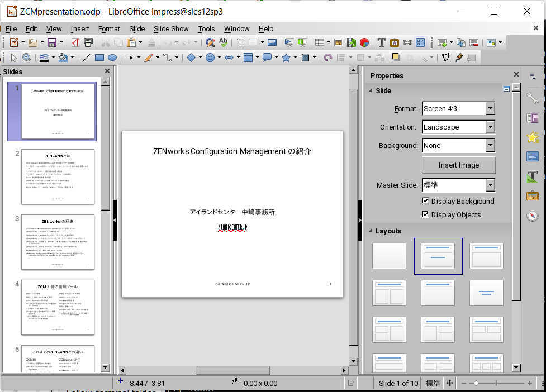
Task: Click Fit slide to window icon
Action: coord(449,383)
